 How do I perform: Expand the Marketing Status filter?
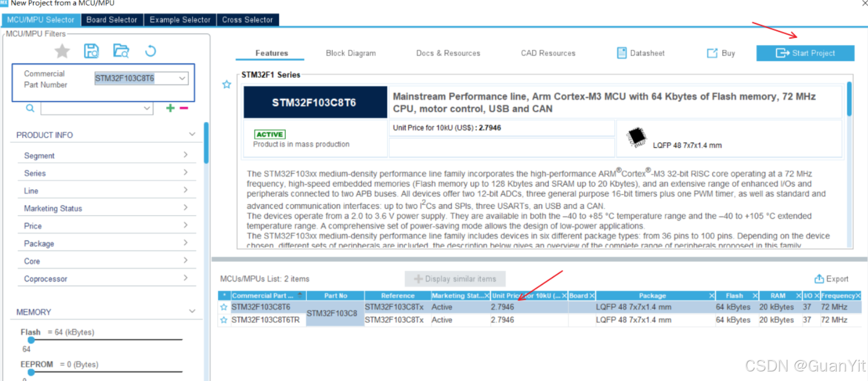pyautogui.click(x=185, y=208)
